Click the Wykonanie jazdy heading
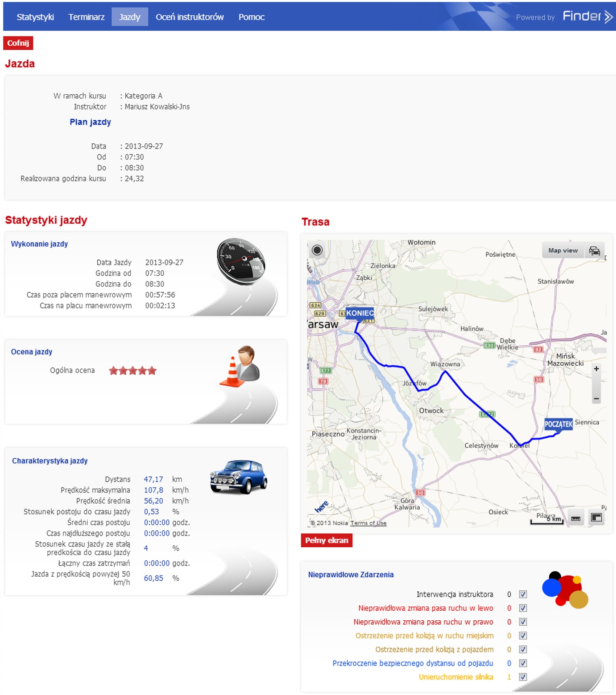 [39, 244]
